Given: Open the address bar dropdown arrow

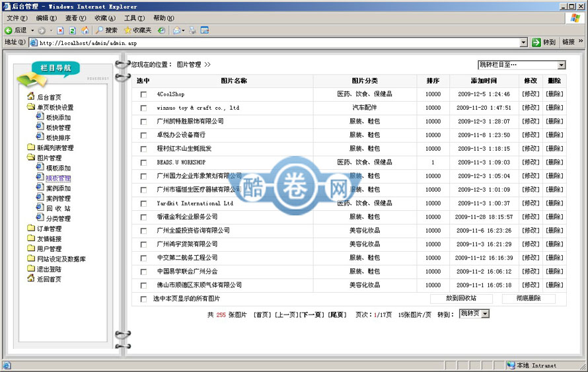Looking at the screenshot, I should 523,43.
